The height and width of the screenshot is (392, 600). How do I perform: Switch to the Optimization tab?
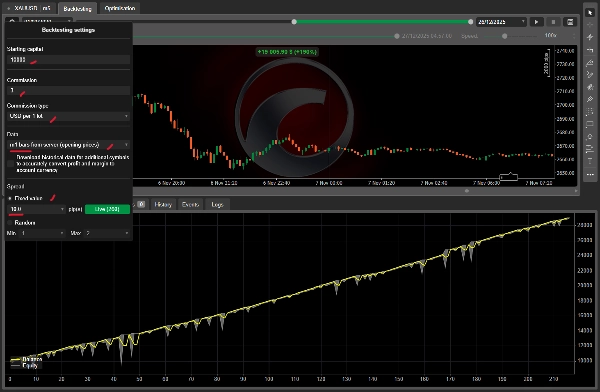coord(120,8)
